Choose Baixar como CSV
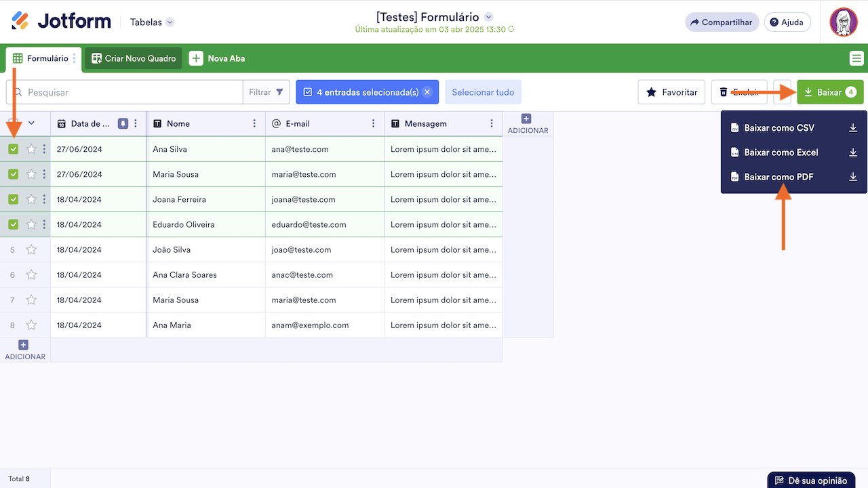Viewport: 868px width, 488px height. pyautogui.click(x=793, y=127)
